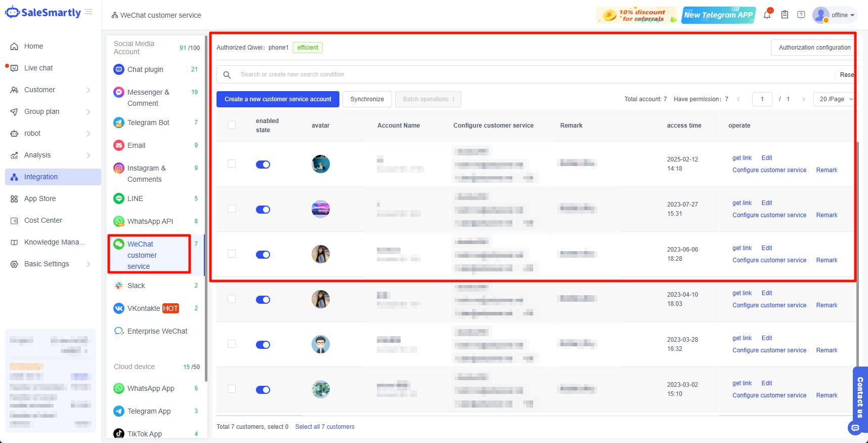
Task: Click the LINE channel icon
Action: pos(119,198)
